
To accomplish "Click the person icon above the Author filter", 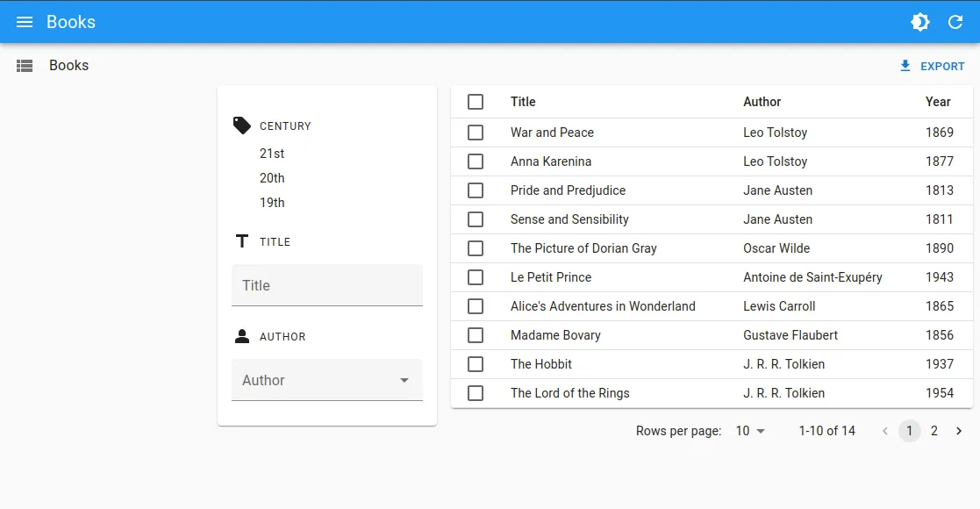I will (240, 334).
